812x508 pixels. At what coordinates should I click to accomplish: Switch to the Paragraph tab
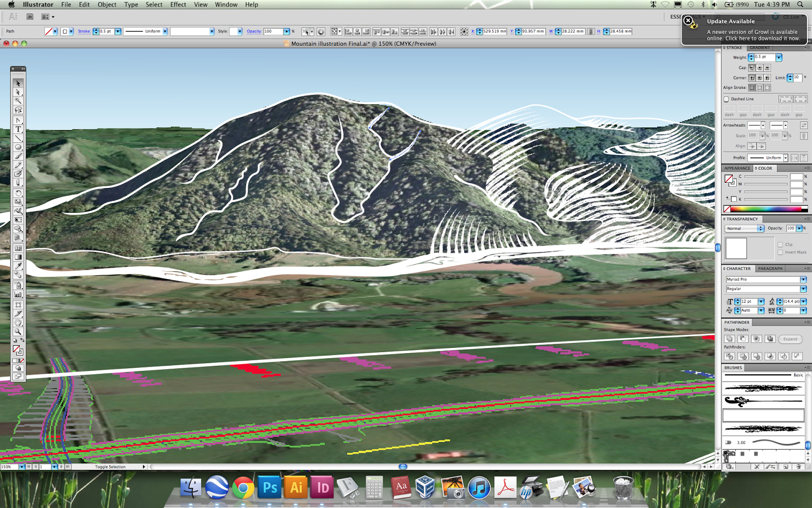pos(770,269)
